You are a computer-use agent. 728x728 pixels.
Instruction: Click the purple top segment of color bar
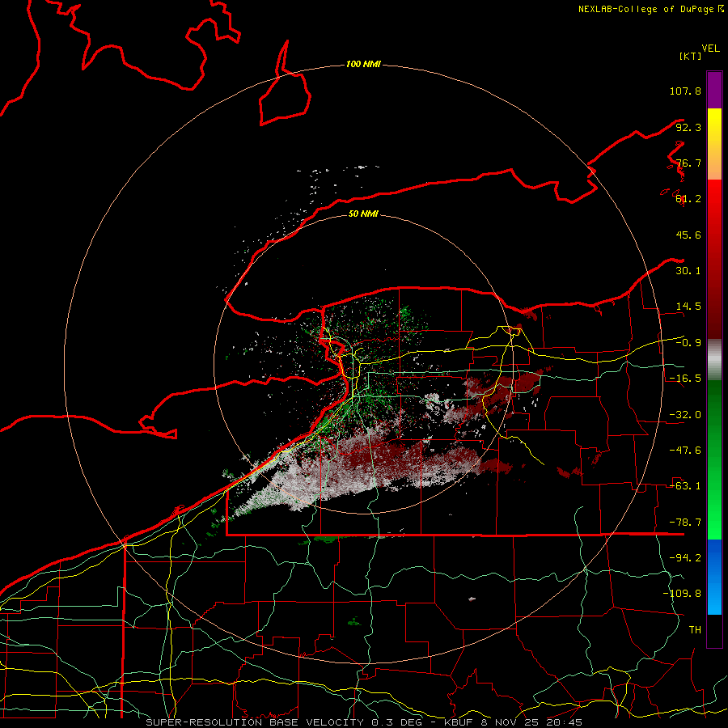coord(714,90)
